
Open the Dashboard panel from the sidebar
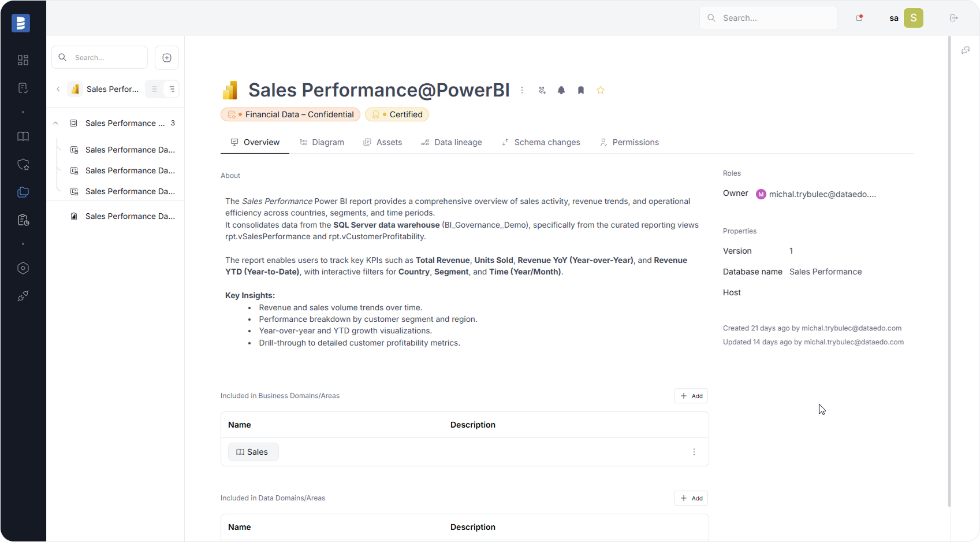point(23,60)
